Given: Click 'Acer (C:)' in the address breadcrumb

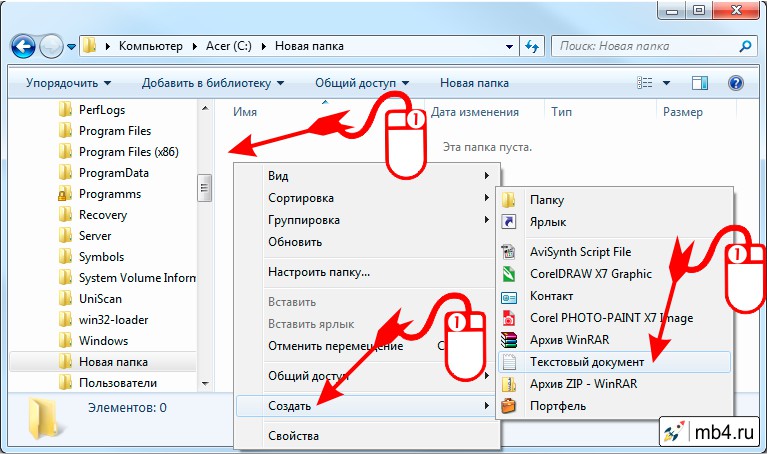Looking at the screenshot, I should [228, 46].
